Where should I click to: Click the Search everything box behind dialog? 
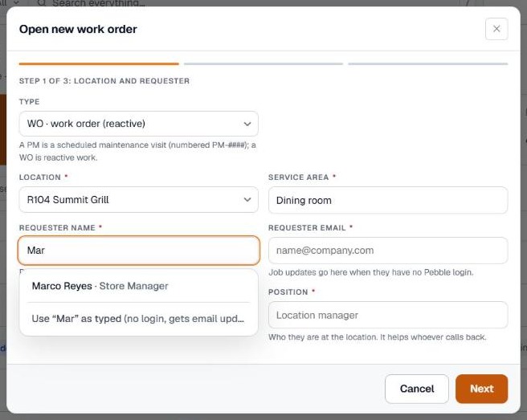pyautogui.click(x=97, y=3)
